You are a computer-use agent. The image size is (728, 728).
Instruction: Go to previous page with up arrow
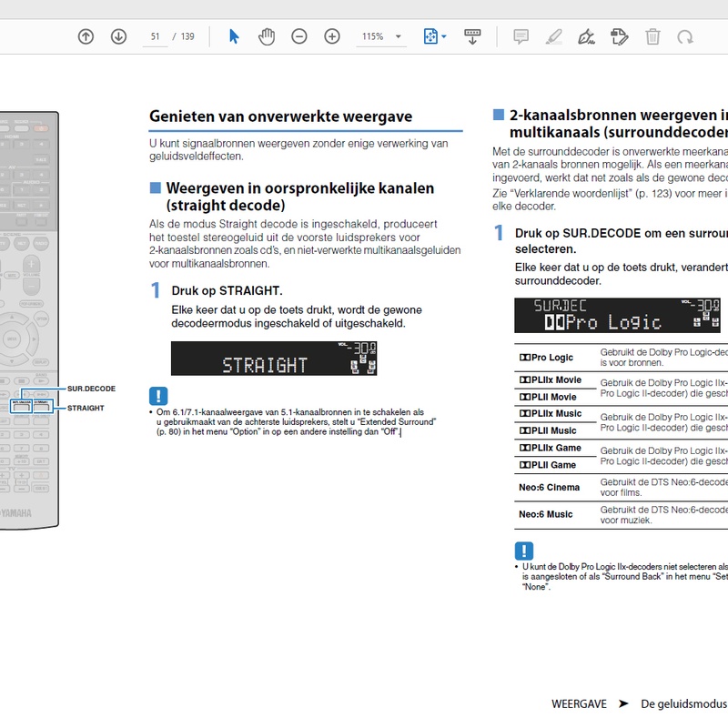pyautogui.click(x=86, y=36)
